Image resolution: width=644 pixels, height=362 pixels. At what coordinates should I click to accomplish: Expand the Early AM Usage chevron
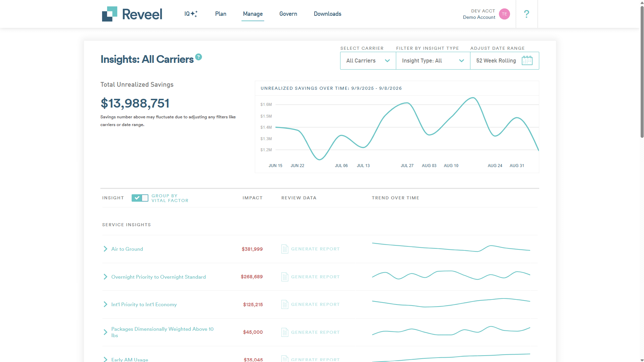[105, 359]
